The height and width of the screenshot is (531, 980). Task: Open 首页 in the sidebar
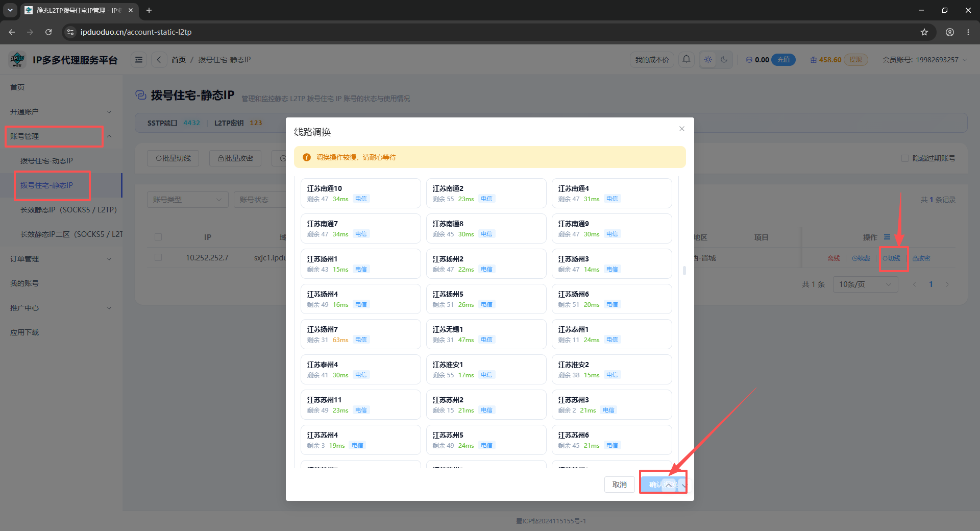point(61,87)
